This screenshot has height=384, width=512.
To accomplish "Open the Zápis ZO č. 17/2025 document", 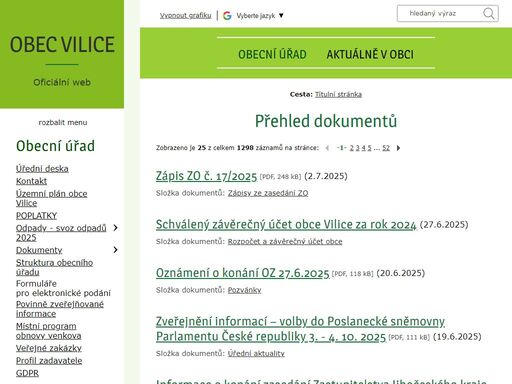I will pos(206,176).
